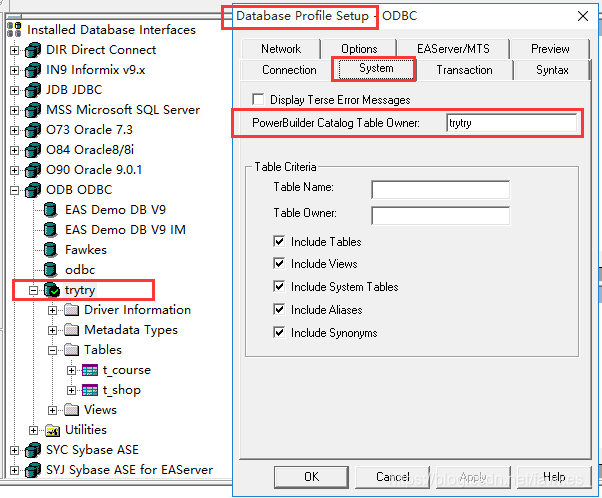Click the Table Owner input field
Screen dimensions: 602x498
(x=440, y=215)
